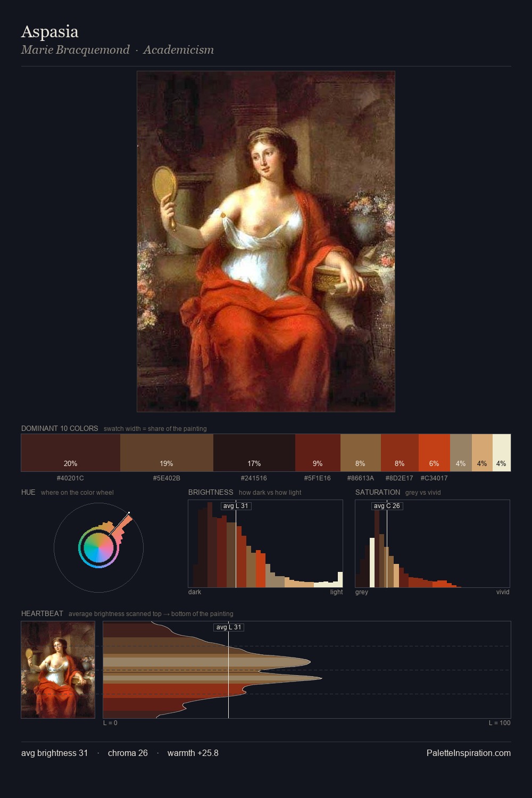
Task: Select the hex label #8D2E17
Action: point(400,478)
